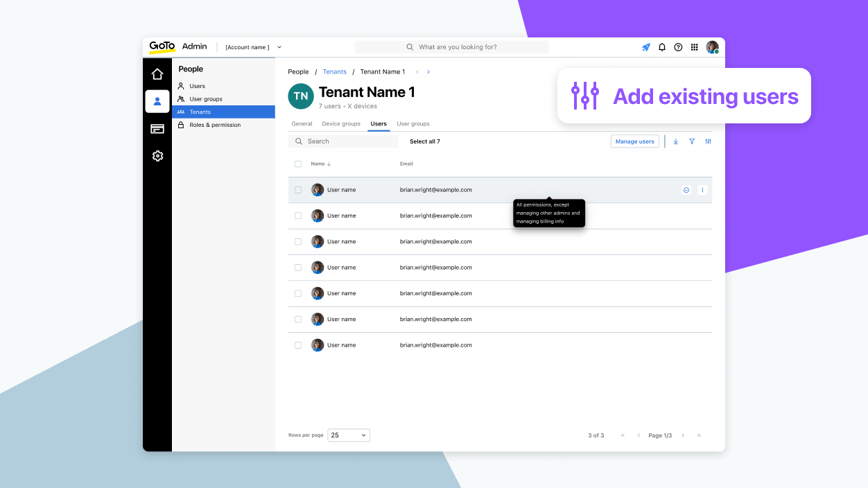Check the checkbox on the last user row
This screenshot has width=868, height=488.
pos(298,345)
